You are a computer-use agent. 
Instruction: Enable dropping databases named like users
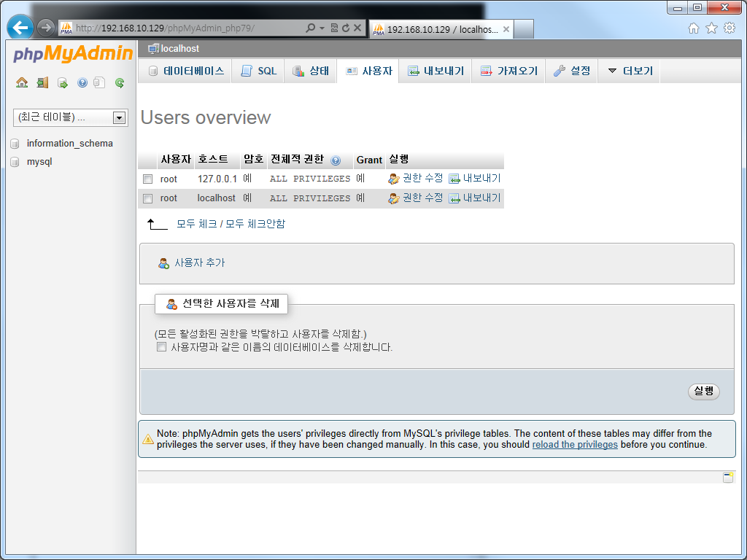[161, 346]
